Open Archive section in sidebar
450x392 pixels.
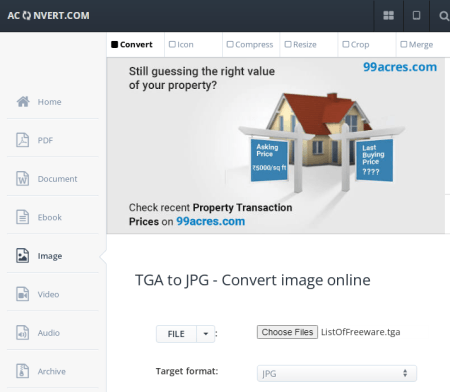tap(53, 371)
